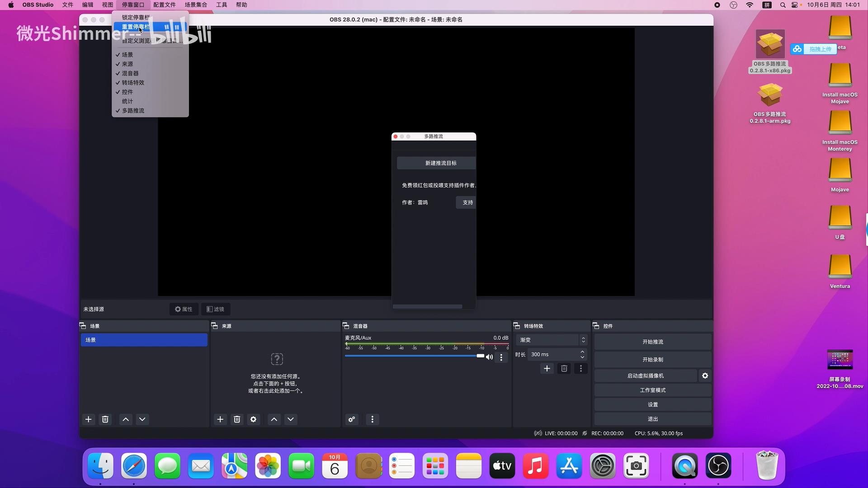Delete transition with trash icon

tap(564, 369)
